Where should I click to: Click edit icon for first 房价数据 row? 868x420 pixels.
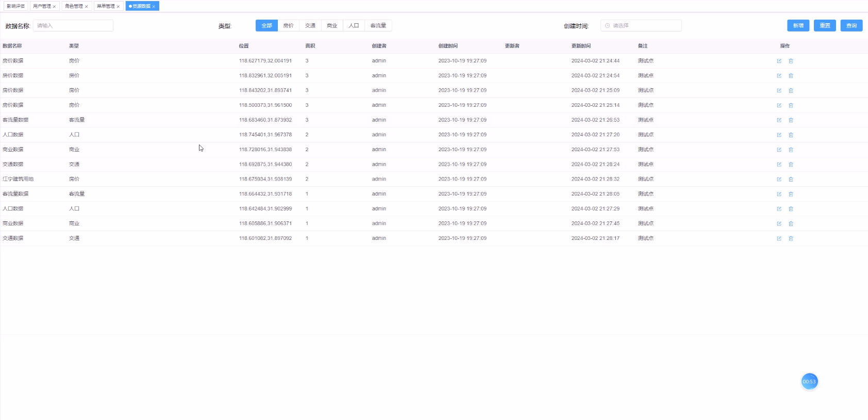pyautogui.click(x=779, y=61)
